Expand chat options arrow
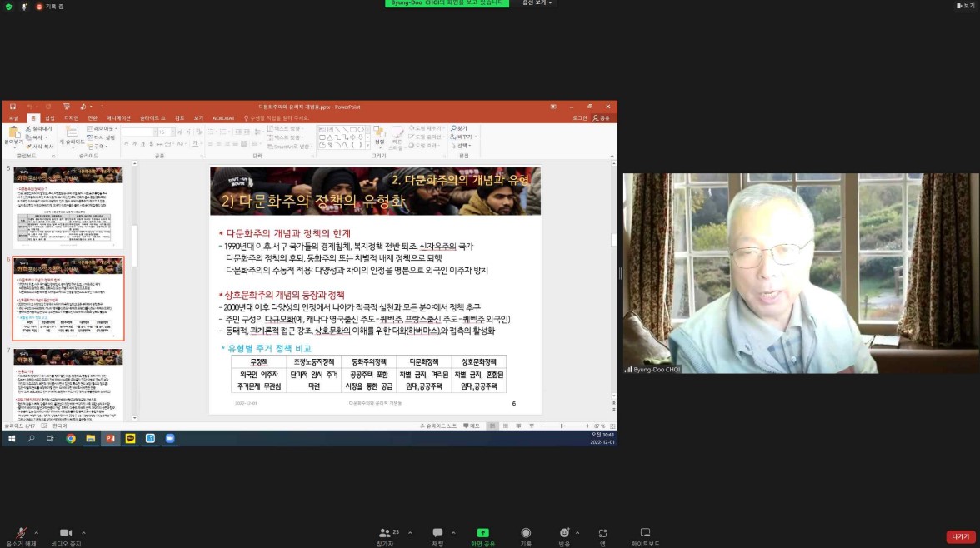 tap(453, 533)
